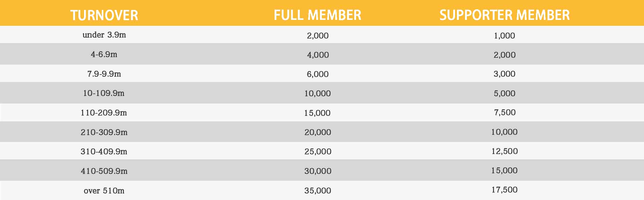The width and height of the screenshot is (644, 200).
Task: Click the 1,000 supporter member fee
Action: (x=505, y=36)
